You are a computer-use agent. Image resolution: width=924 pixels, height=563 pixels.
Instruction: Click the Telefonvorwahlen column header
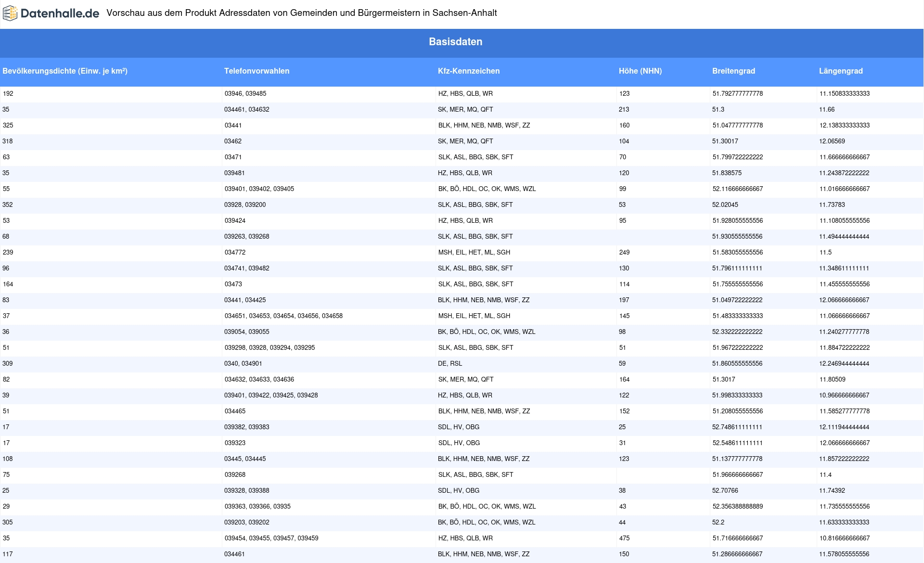pyautogui.click(x=257, y=71)
